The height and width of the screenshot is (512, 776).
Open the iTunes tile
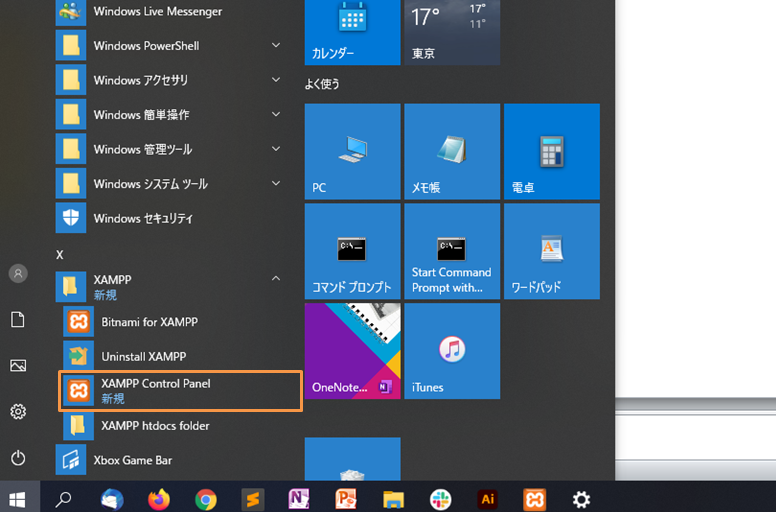[452, 351]
